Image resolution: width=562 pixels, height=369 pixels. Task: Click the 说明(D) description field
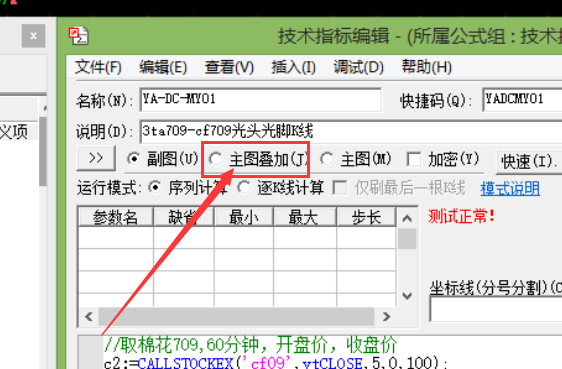[x=351, y=131]
